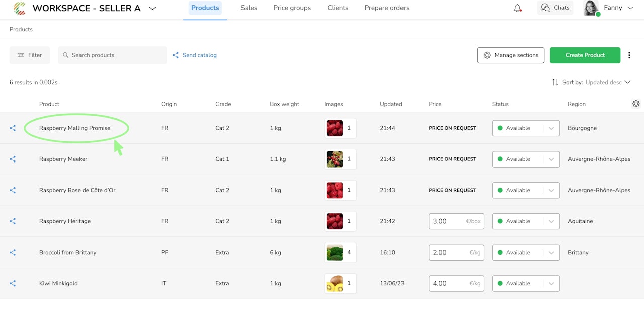Expand workspace selector chevron
This screenshot has height=324, width=644.
click(152, 8)
